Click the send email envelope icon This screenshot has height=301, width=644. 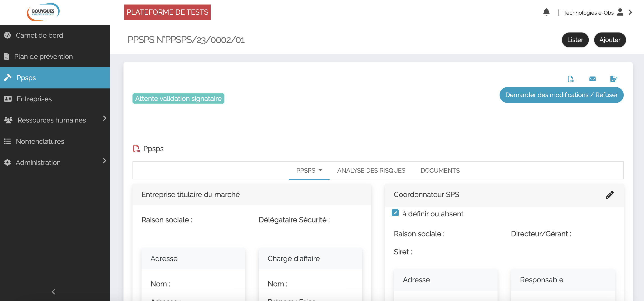click(592, 79)
